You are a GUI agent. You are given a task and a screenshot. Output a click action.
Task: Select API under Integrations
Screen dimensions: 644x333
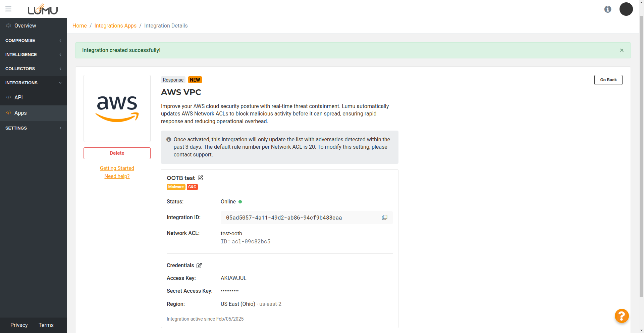coord(18,98)
